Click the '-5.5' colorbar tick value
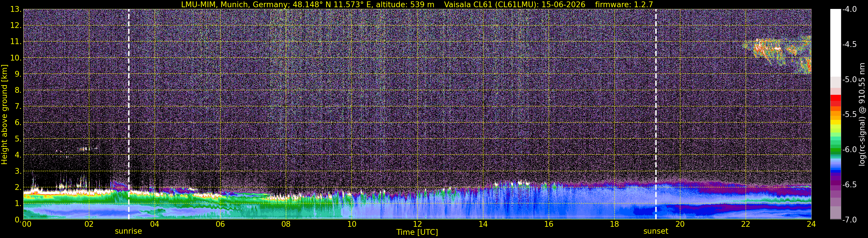 click(x=849, y=115)
